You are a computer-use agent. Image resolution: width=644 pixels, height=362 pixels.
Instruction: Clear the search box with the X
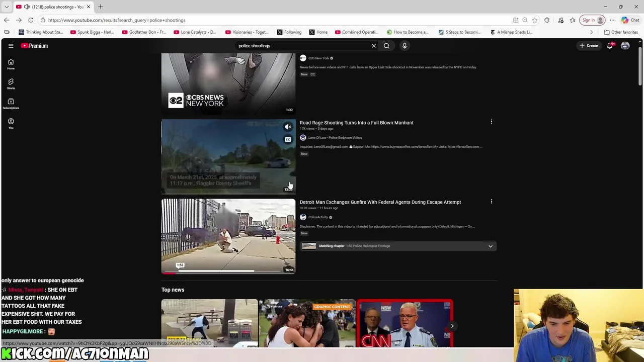(373, 46)
